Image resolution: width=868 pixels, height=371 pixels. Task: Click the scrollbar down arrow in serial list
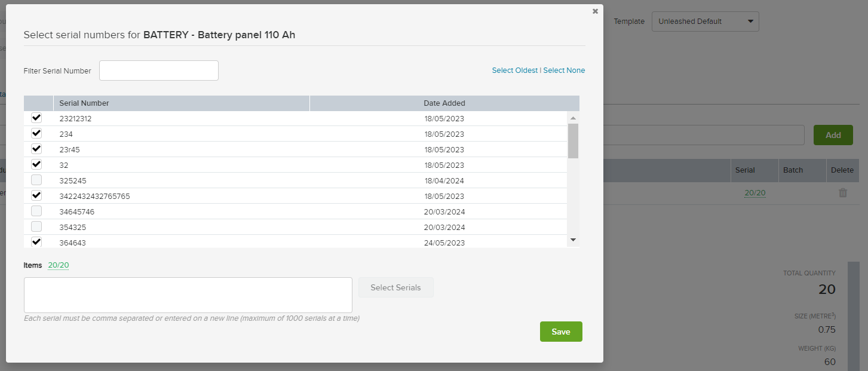(x=573, y=239)
